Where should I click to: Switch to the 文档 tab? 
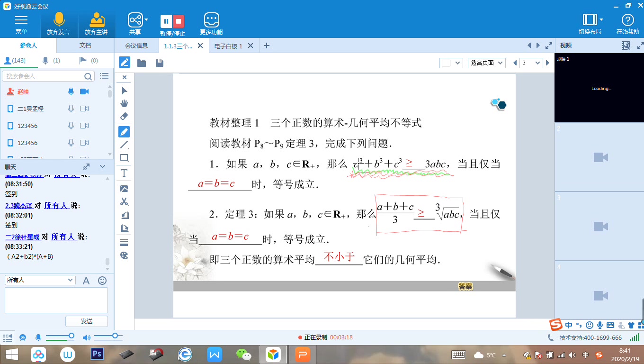coord(85,45)
